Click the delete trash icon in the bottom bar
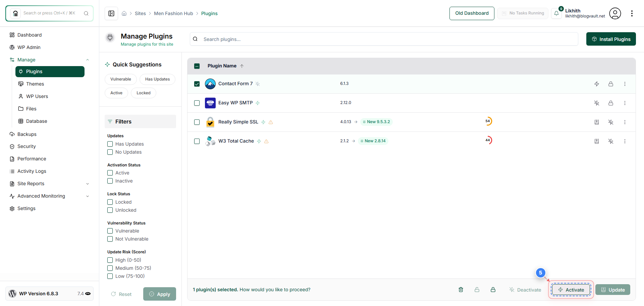This screenshot has height=306, width=644. 461,290
